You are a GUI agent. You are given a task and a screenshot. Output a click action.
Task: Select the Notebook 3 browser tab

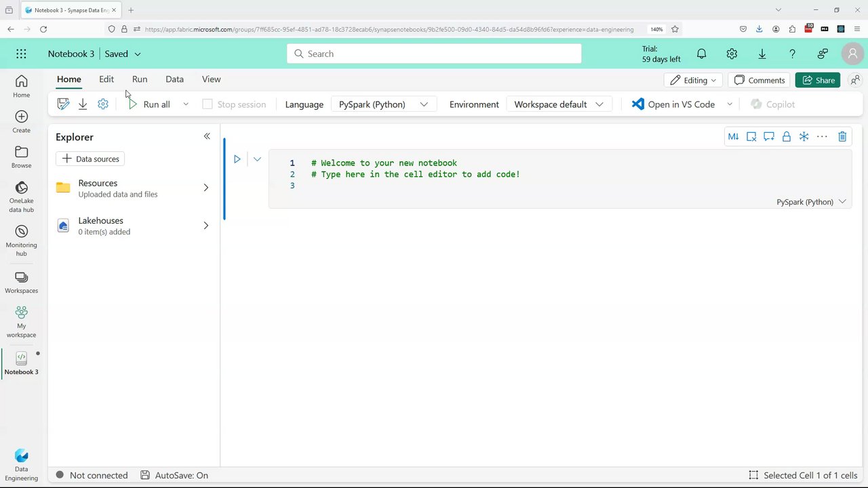[69, 10]
